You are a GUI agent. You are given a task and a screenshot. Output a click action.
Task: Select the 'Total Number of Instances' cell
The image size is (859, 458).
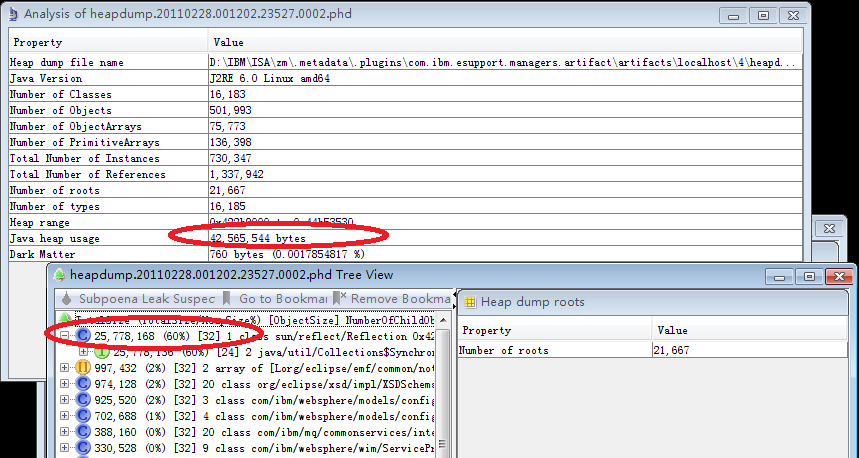108,158
